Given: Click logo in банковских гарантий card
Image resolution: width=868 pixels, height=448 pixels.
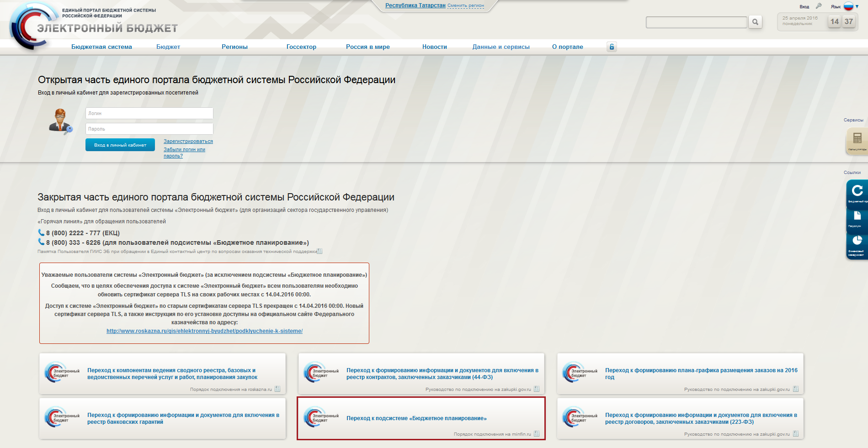Looking at the screenshot, I should [x=62, y=417].
